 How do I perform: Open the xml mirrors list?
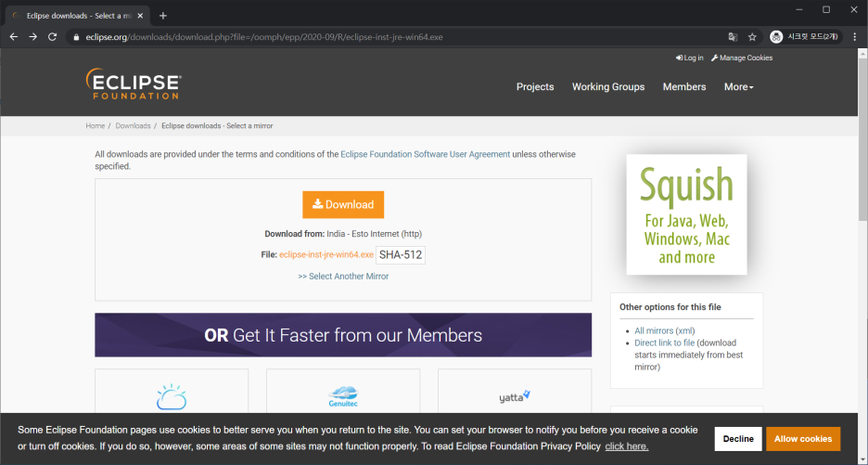coord(685,330)
